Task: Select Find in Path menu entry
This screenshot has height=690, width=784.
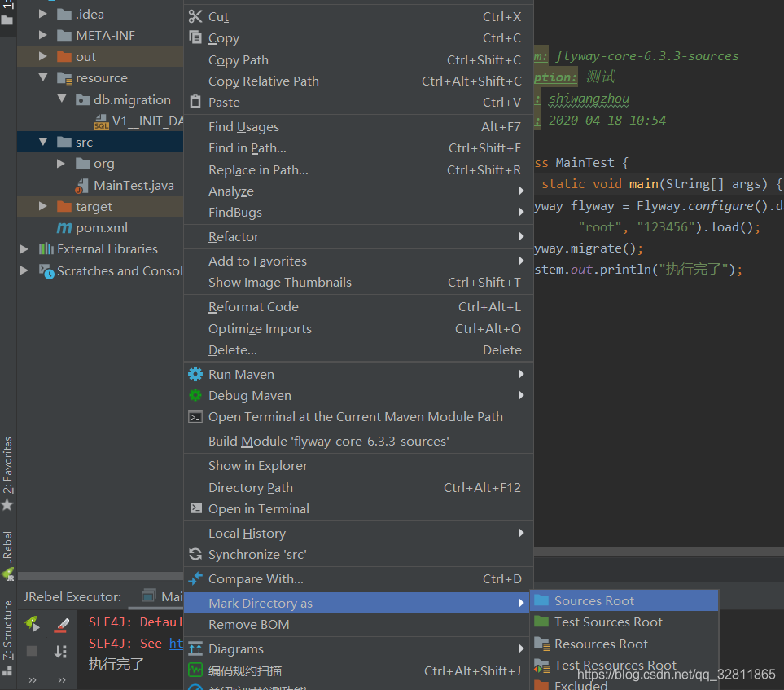Action: point(358,148)
